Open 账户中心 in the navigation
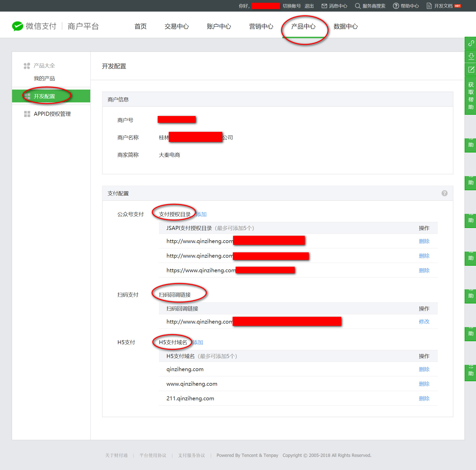Image resolution: width=476 pixels, height=470 pixels. click(x=219, y=26)
